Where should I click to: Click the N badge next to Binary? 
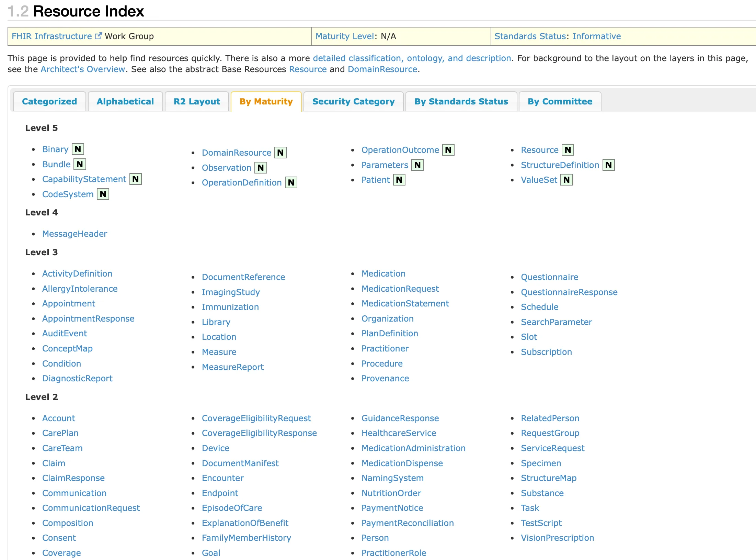[77, 149]
